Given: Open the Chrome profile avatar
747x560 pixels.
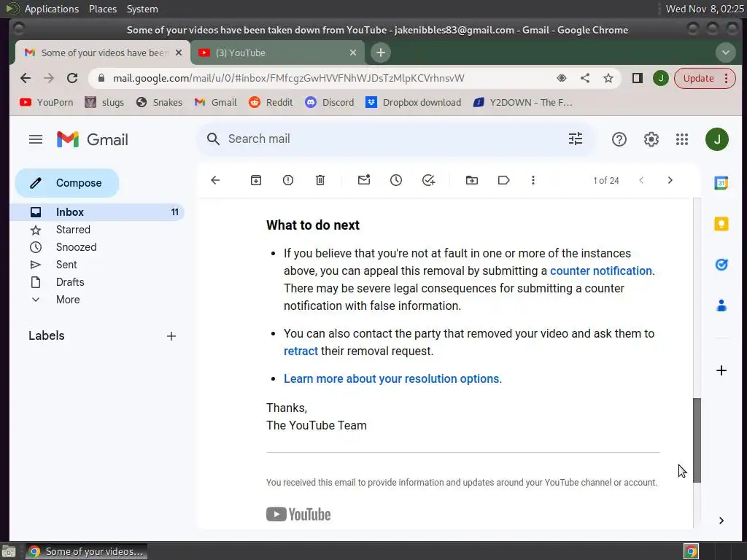Looking at the screenshot, I should (x=661, y=78).
